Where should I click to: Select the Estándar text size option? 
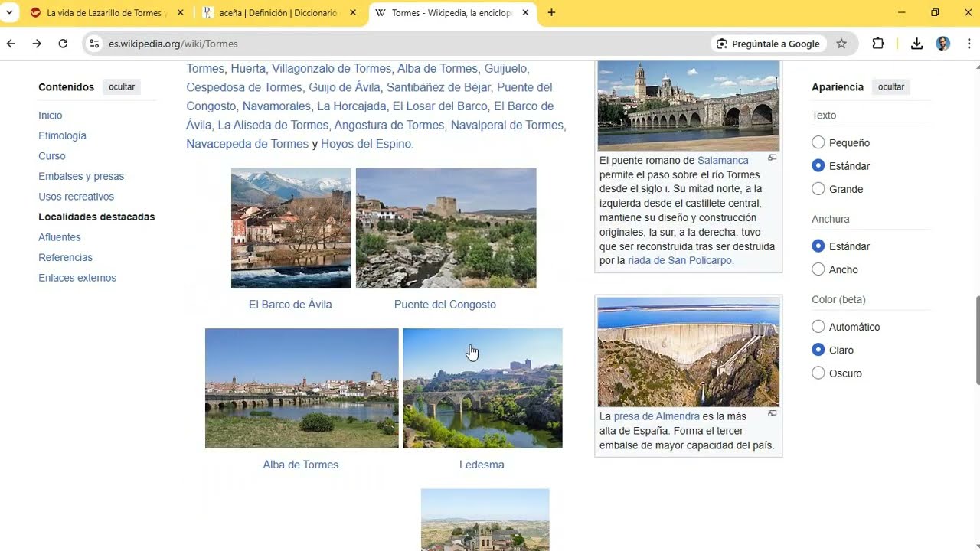tap(818, 165)
